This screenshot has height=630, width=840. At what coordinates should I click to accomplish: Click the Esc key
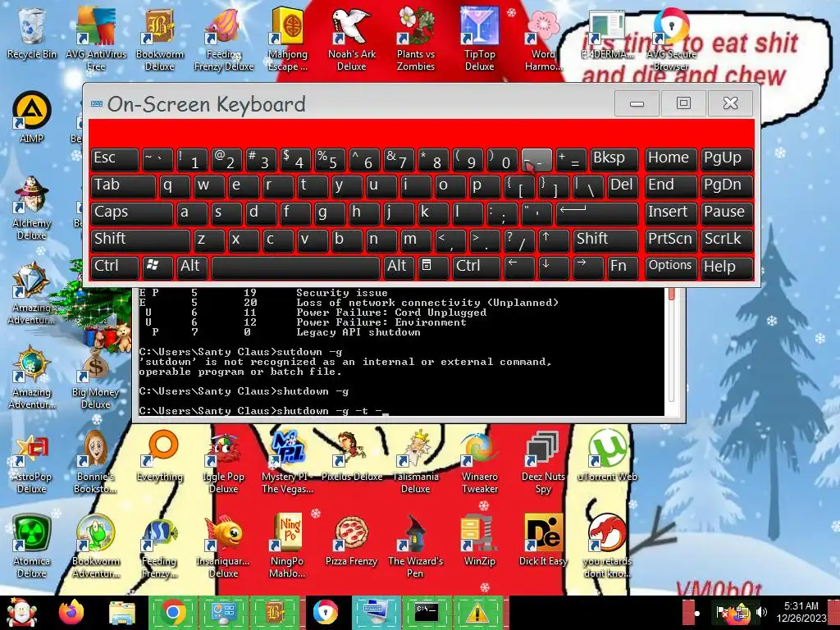point(115,158)
